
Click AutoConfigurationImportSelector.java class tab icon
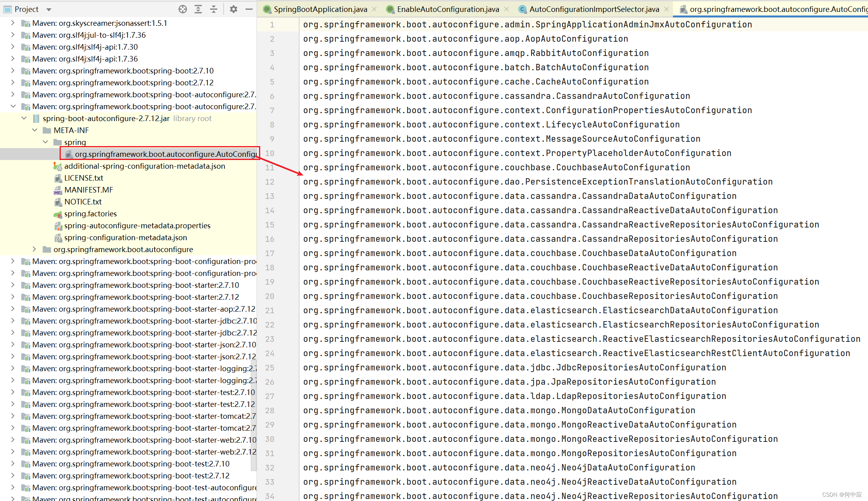click(523, 9)
